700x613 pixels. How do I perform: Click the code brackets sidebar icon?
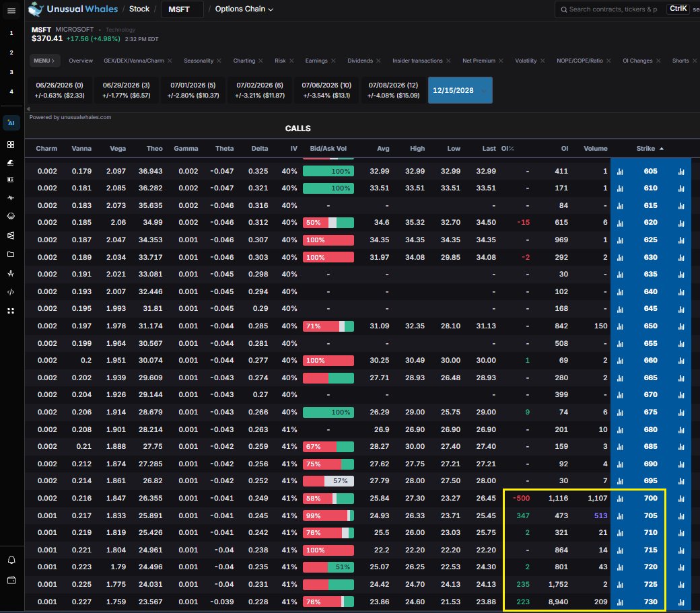(11, 292)
